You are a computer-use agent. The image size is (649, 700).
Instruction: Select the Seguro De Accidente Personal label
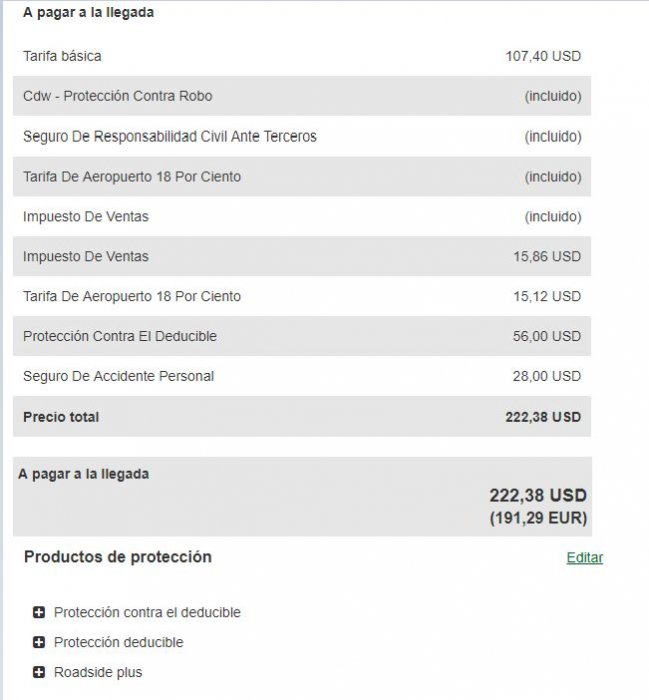(x=118, y=376)
